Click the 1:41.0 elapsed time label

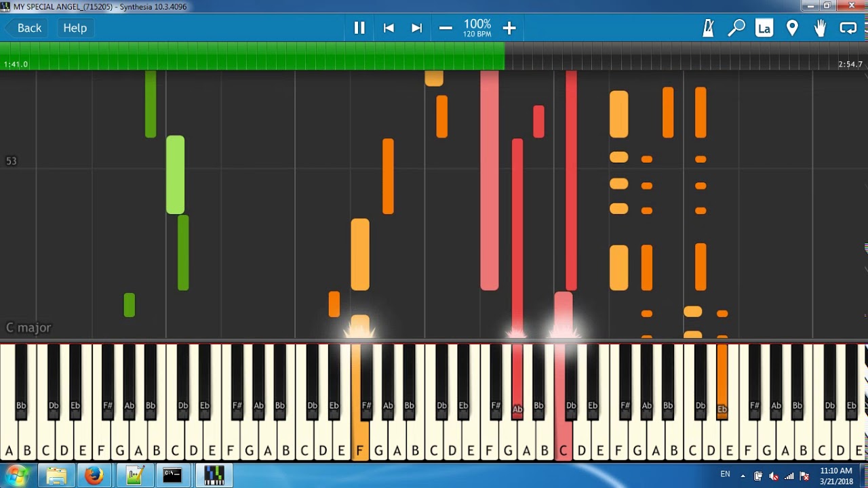click(x=16, y=64)
